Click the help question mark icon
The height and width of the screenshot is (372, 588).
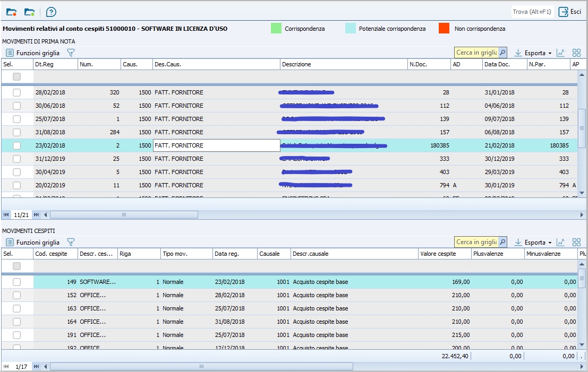[51, 12]
